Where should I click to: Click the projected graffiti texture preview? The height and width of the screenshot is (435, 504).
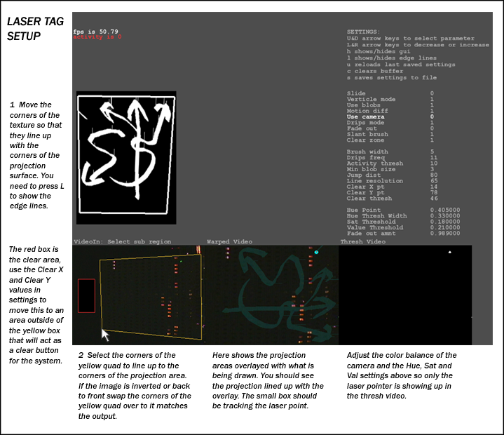tap(126, 158)
